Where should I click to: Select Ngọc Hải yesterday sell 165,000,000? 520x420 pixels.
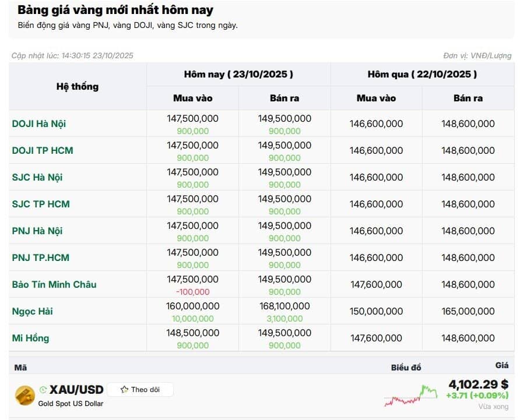[x=468, y=311]
